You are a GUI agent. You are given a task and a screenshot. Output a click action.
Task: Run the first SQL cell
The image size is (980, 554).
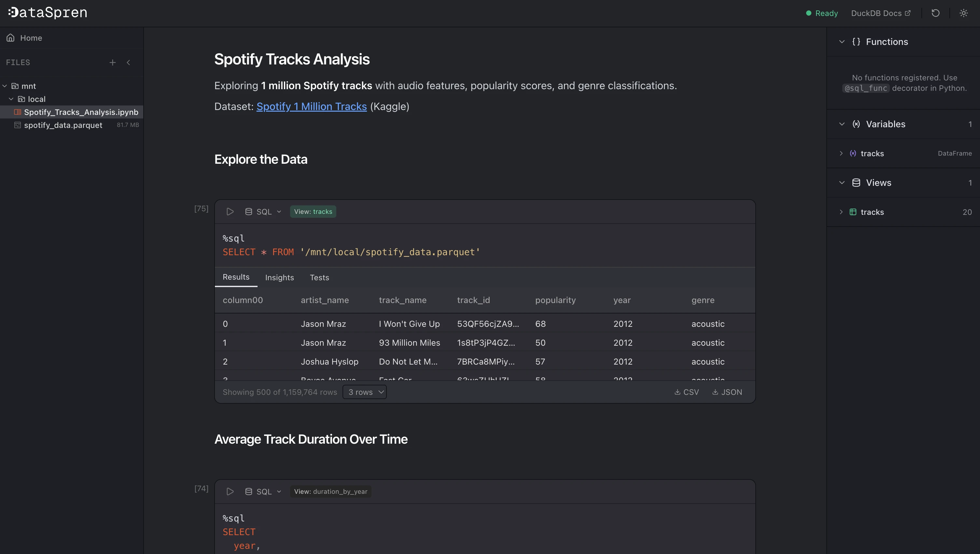pos(230,212)
